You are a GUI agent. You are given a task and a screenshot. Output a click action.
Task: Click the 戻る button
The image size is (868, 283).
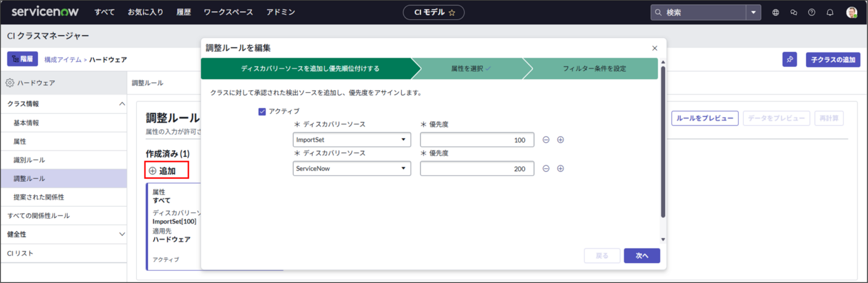[602, 256]
